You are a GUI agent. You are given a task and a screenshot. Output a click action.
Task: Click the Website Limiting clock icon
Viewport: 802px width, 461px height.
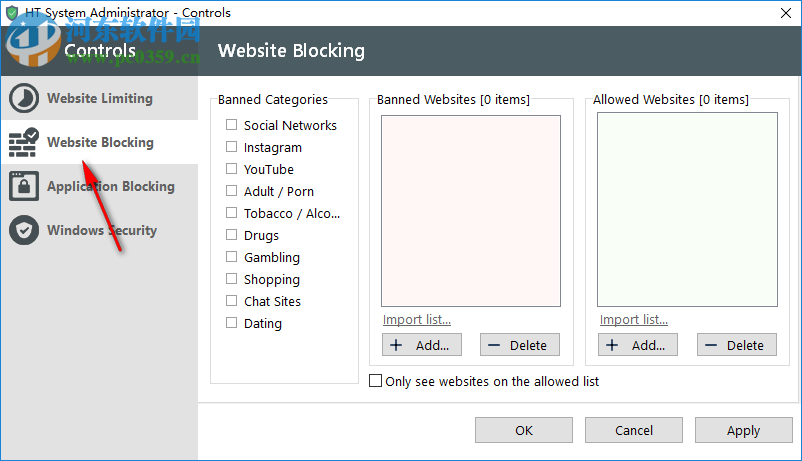tap(24, 98)
